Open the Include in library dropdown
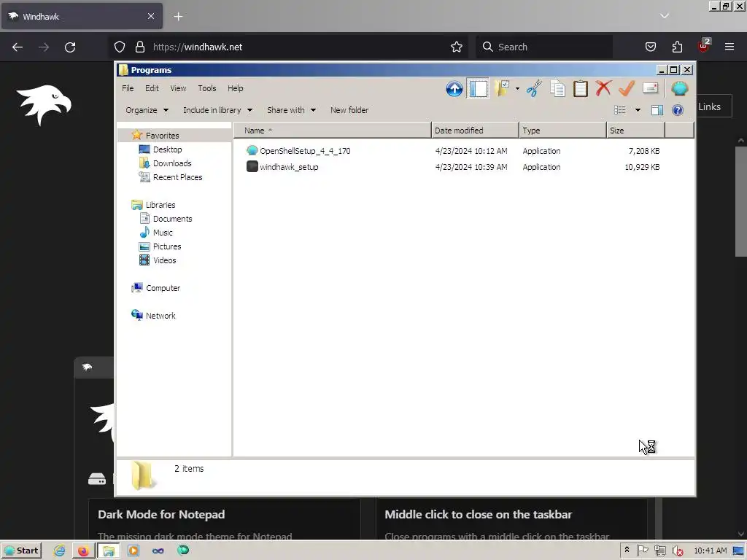The image size is (747, 560). click(x=217, y=110)
